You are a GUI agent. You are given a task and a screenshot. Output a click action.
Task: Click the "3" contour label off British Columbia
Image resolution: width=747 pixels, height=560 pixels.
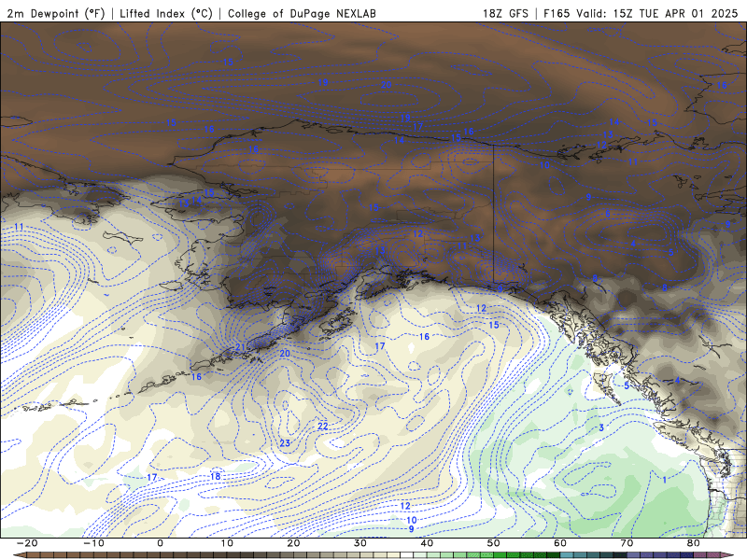(601, 428)
